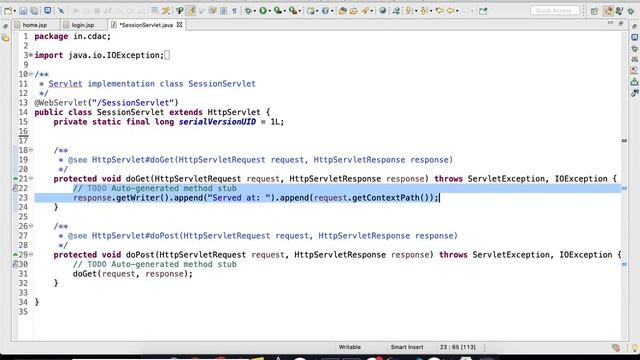Collapse the doPost method at line 29

pos(31,254)
